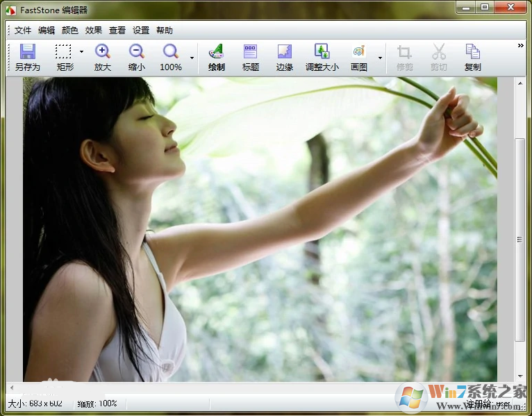Open the 画图 dropdown arrow
The height and width of the screenshot is (416, 532).
(x=380, y=58)
